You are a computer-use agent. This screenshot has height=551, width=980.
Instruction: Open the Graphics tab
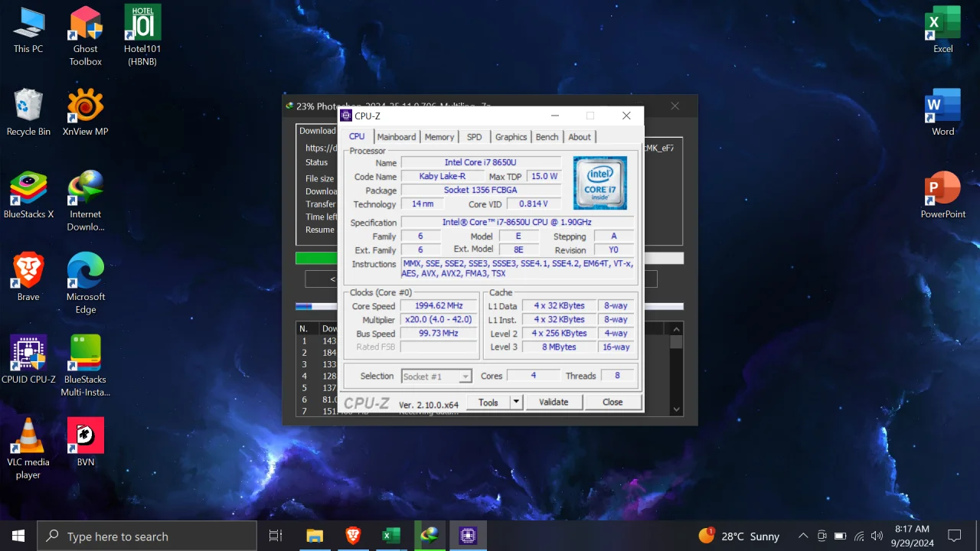pyautogui.click(x=511, y=137)
